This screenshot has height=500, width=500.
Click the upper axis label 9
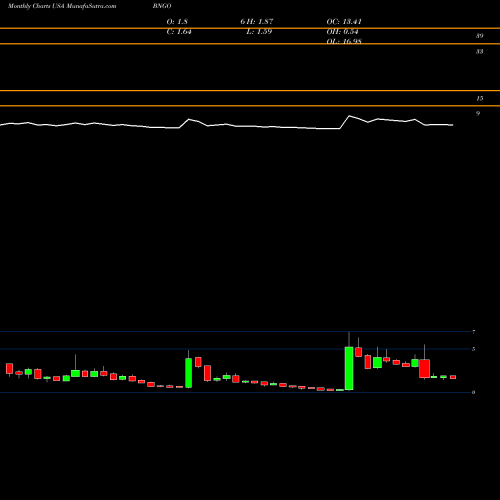coord(478,113)
